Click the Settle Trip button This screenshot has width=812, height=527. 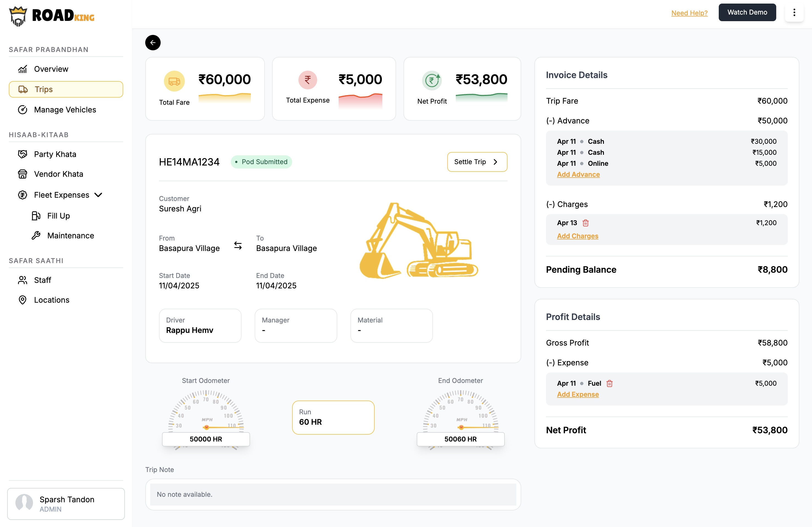[477, 162]
